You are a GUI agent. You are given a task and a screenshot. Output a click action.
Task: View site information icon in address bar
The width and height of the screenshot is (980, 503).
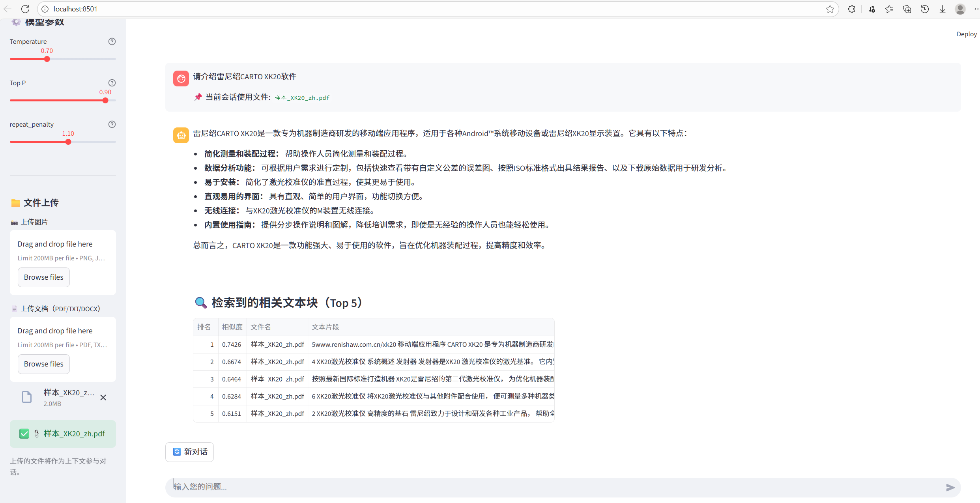pos(45,9)
